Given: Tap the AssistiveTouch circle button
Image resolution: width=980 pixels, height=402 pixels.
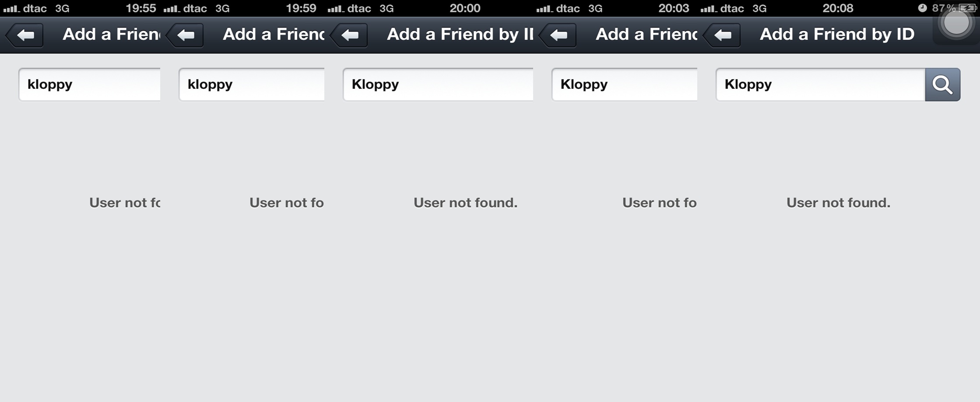Looking at the screenshot, I should tap(956, 23).
